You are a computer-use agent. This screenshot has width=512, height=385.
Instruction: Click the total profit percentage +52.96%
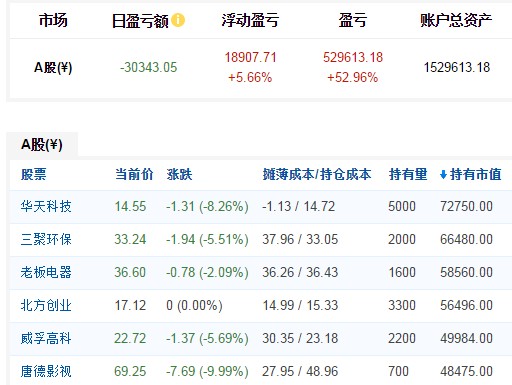[x=353, y=78]
